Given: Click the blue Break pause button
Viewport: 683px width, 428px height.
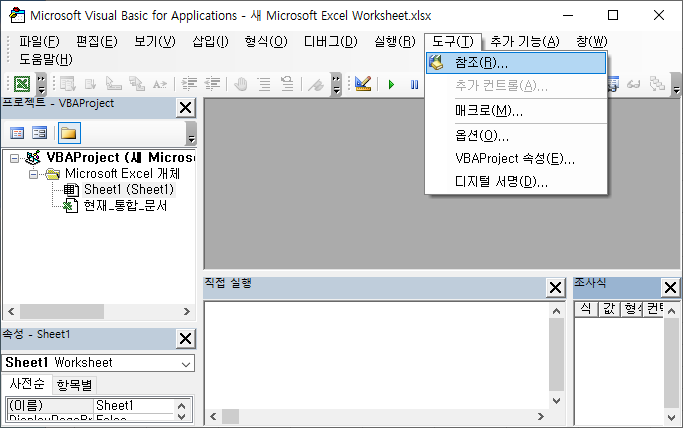Looking at the screenshot, I should (x=414, y=84).
